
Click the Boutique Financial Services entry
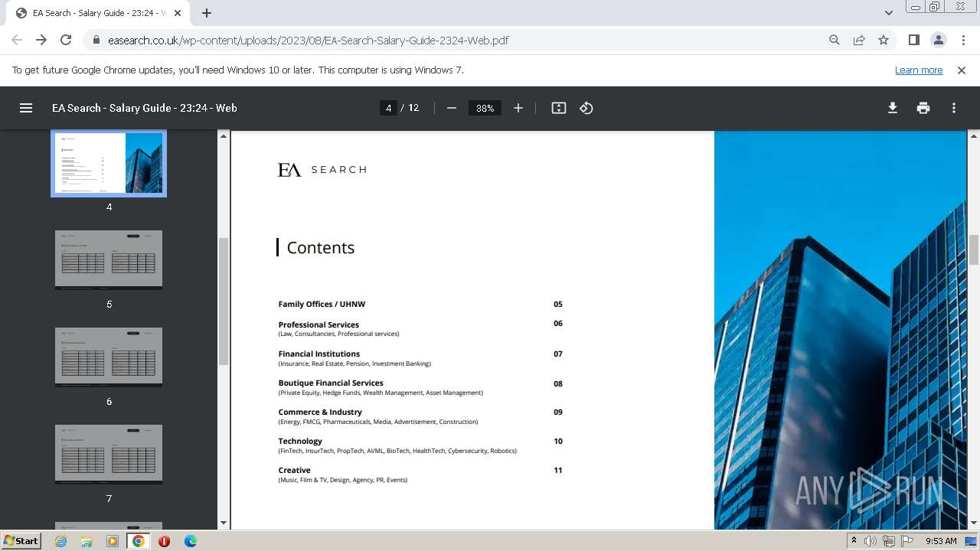331,383
